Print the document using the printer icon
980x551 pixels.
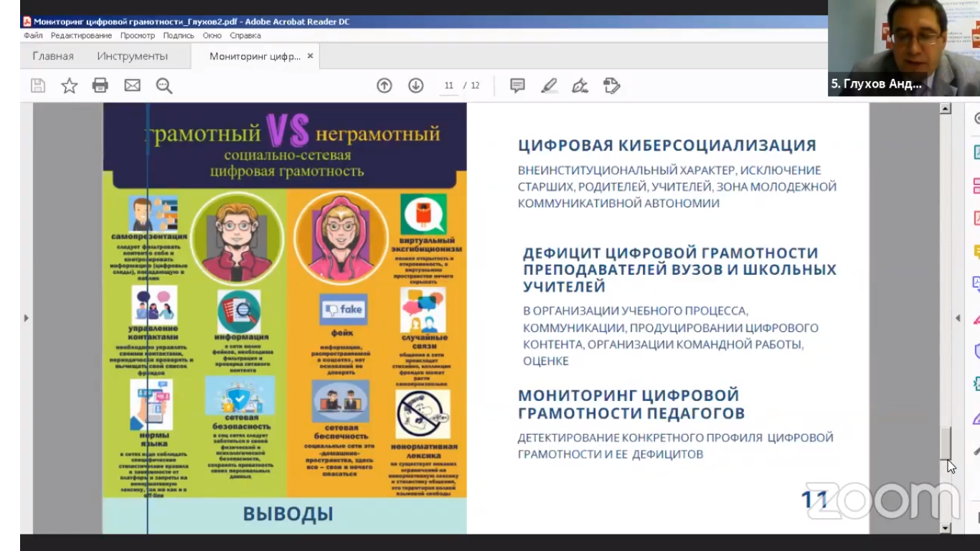click(100, 86)
